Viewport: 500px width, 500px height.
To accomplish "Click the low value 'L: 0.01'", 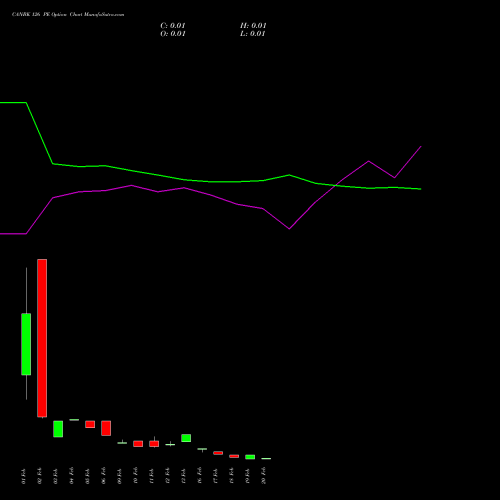I will (x=253, y=34).
